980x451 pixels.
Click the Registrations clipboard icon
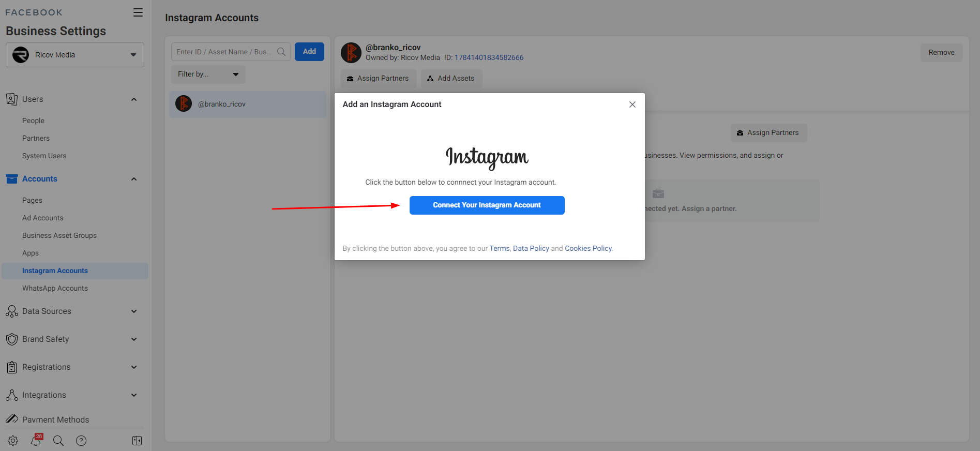[12, 367]
